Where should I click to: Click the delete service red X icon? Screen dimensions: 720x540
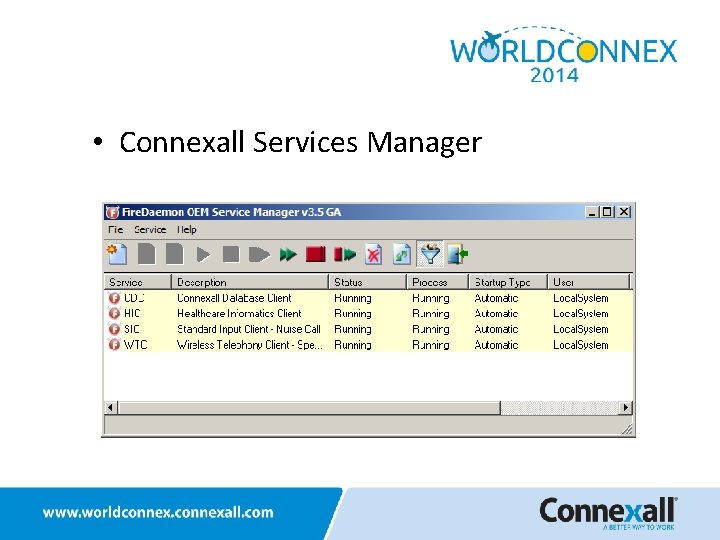tap(373, 254)
